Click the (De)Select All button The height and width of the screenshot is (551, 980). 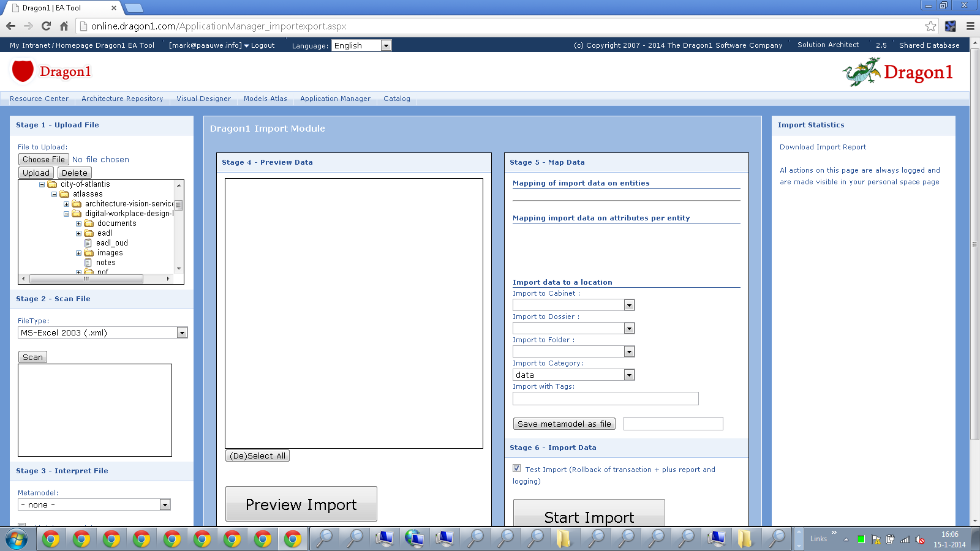coord(258,455)
